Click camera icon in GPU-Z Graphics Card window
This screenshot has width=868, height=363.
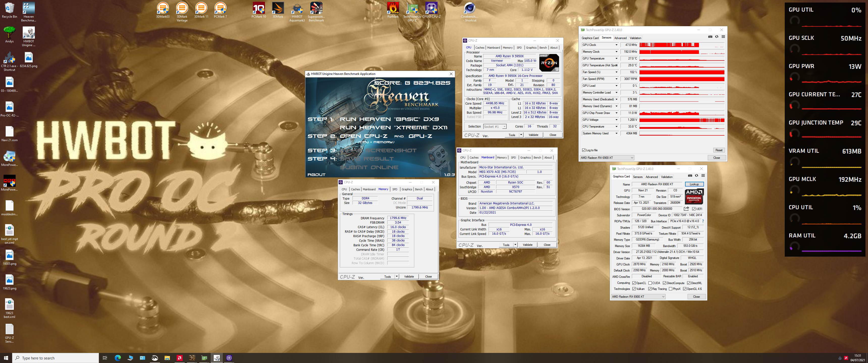[690, 175]
